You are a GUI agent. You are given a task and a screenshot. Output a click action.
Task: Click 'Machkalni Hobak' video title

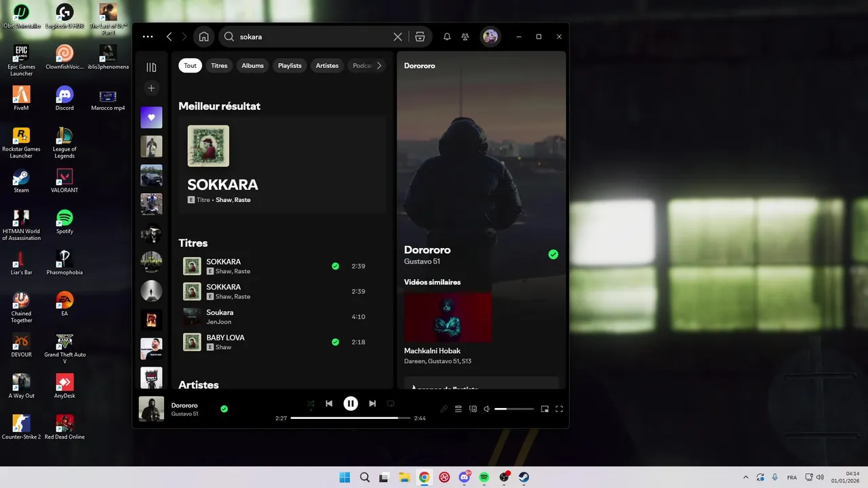pyautogui.click(x=432, y=351)
